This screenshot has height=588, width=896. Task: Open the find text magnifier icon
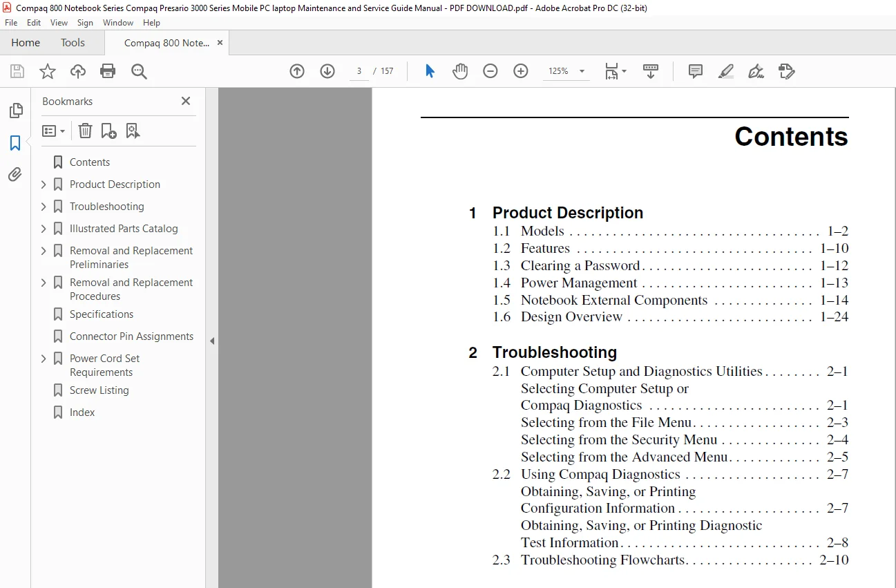pyautogui.click(x=139, y=71)
